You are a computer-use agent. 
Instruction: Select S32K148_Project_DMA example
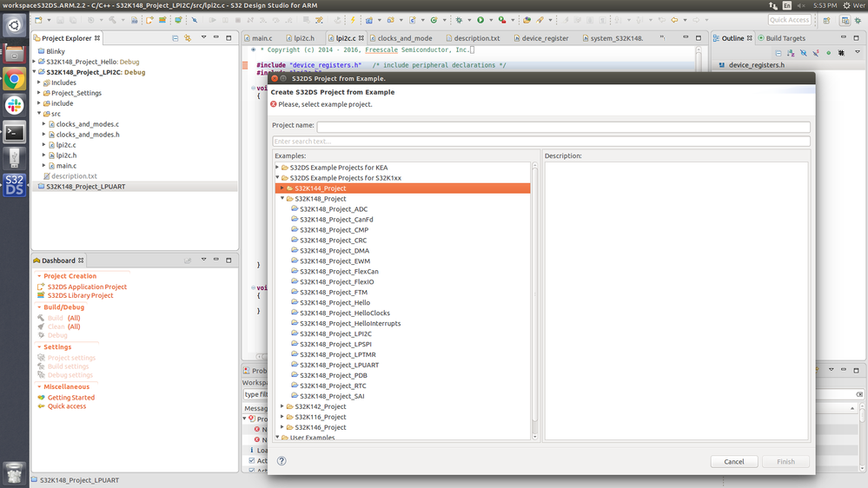tap(335, 251)
